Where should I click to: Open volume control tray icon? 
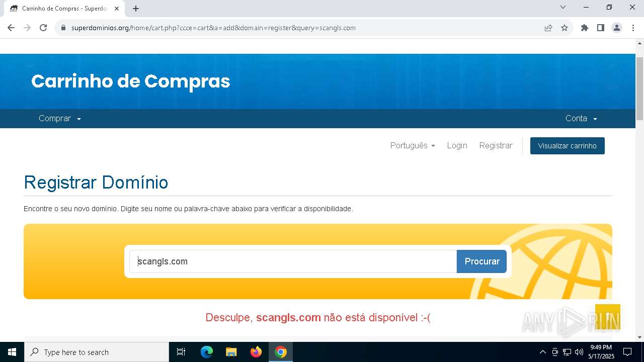tap(579, 352)
